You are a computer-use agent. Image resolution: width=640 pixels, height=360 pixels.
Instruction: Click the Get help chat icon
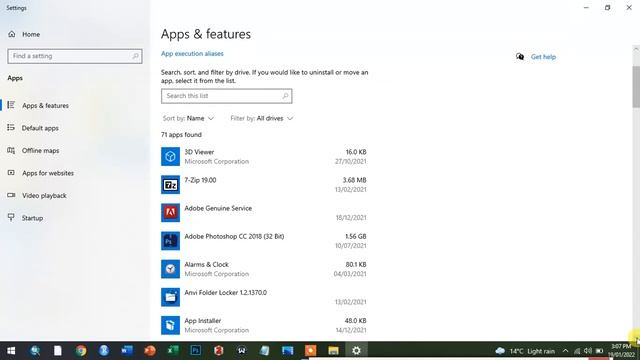520,57
